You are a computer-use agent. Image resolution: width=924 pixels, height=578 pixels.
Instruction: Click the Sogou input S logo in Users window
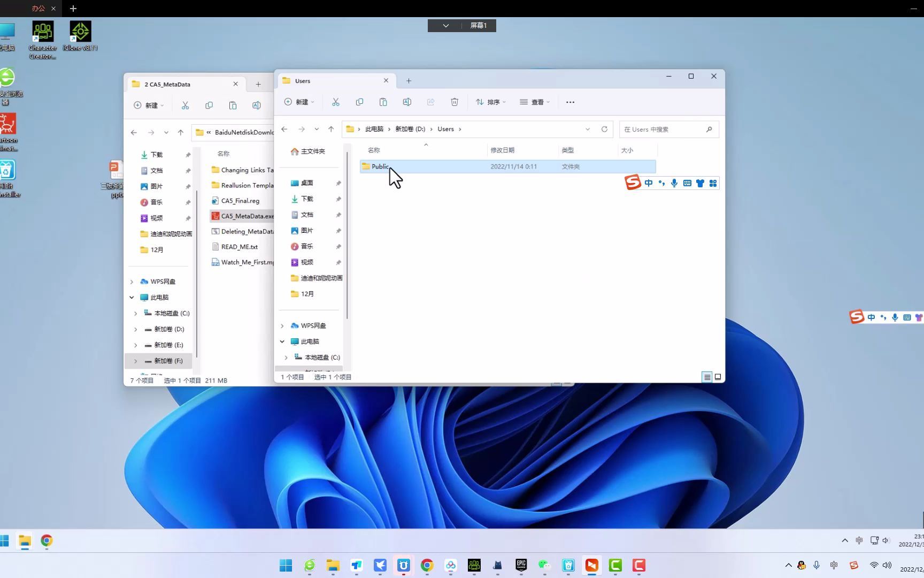633,182
